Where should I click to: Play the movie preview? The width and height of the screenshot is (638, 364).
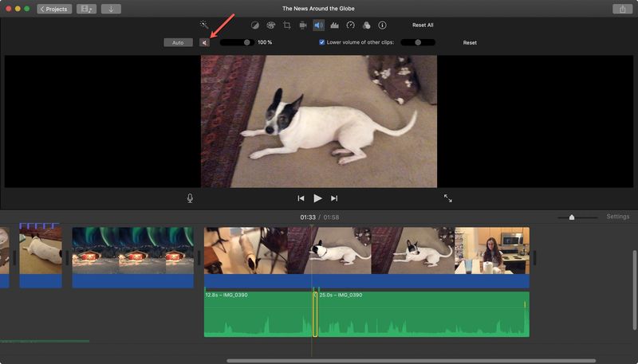pos(317,198)
